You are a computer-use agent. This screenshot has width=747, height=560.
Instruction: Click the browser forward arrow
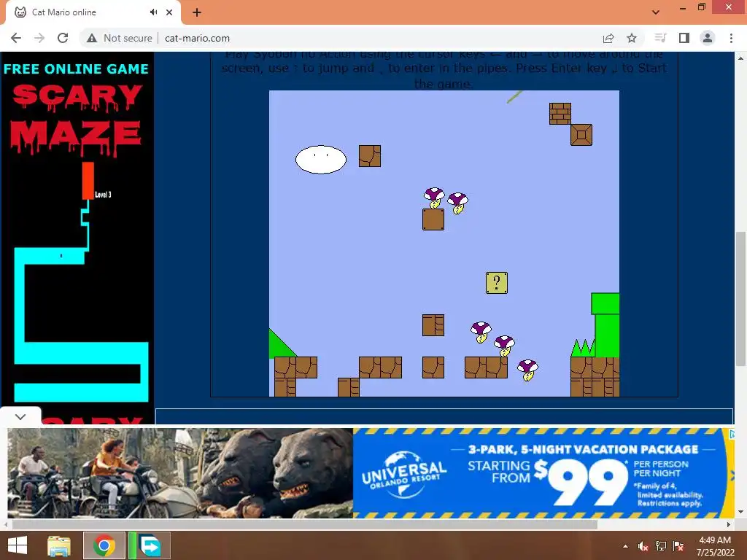click(x=39, y=38)
